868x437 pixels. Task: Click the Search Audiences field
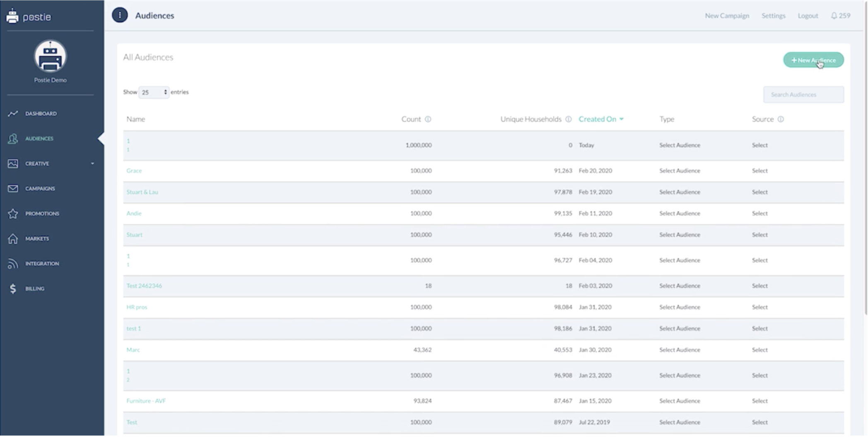pyautogui.click(x=803, y=95)
